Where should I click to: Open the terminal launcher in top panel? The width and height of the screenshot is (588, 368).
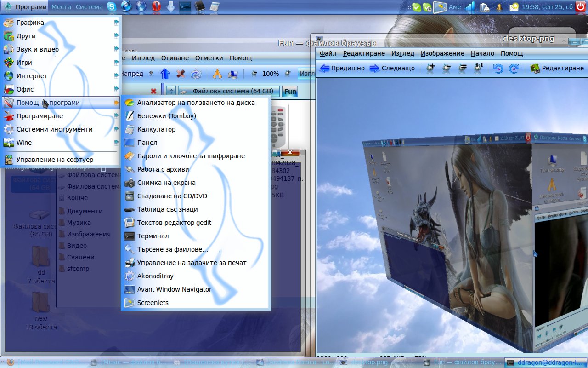point(185,7)
